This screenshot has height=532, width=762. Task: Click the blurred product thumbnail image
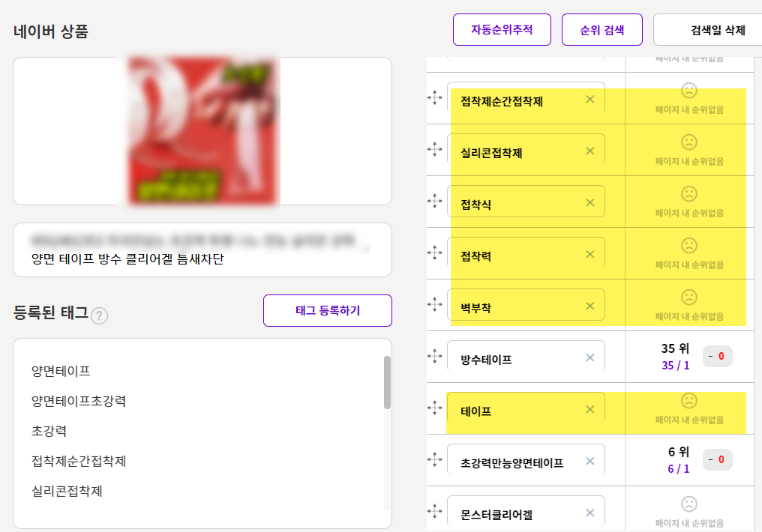[202, 131]
